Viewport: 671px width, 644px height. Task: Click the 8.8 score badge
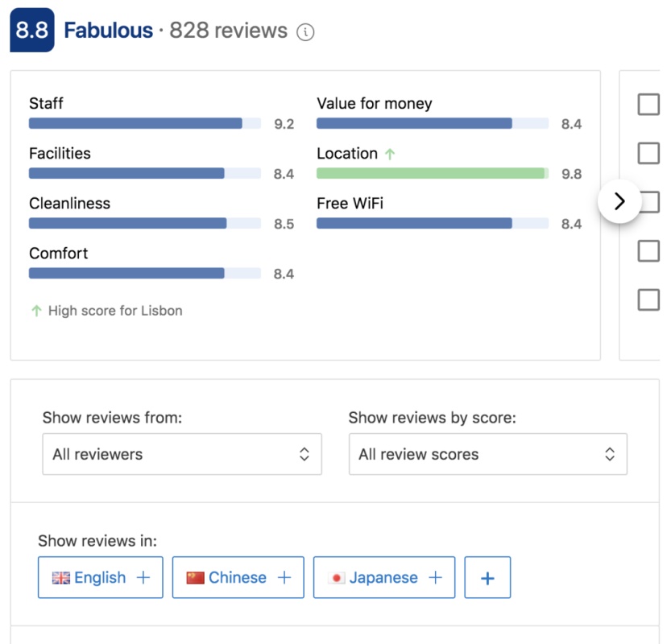pos(32,30)
